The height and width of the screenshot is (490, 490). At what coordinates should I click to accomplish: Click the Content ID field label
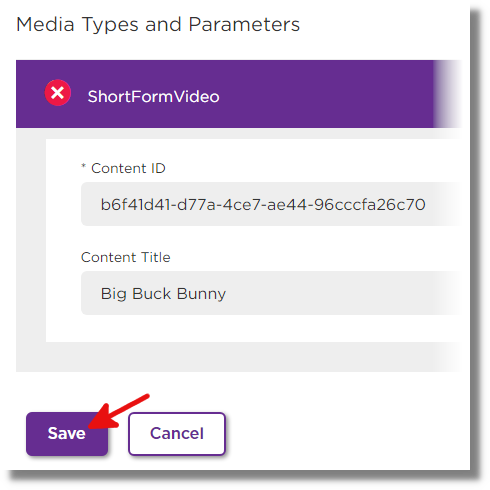(x=128, y=168)
